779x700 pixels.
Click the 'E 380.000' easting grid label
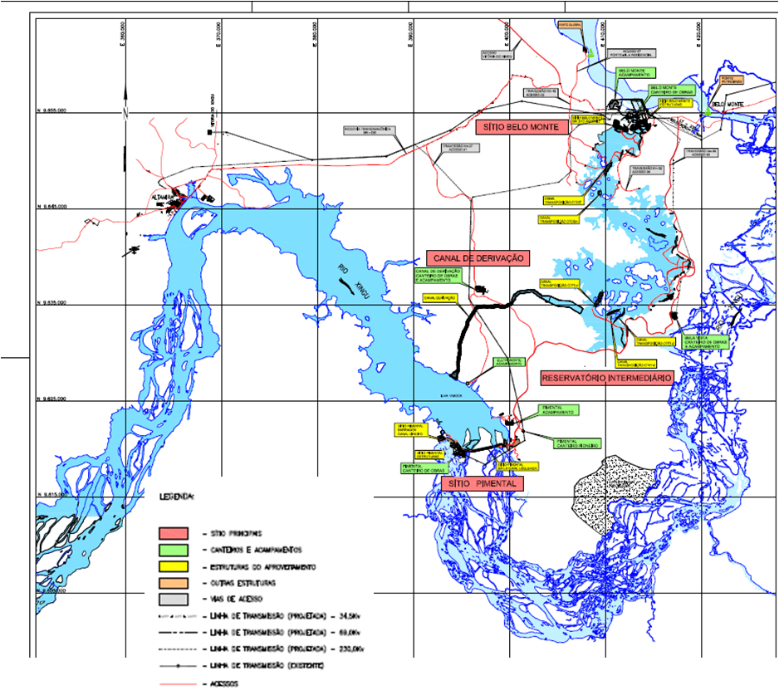point(315,34)
